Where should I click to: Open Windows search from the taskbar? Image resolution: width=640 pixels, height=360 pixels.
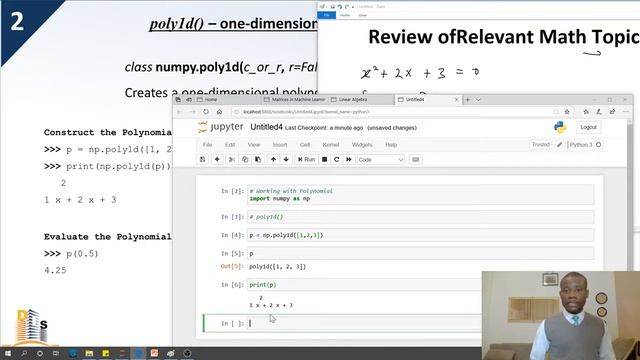[24, 353]
